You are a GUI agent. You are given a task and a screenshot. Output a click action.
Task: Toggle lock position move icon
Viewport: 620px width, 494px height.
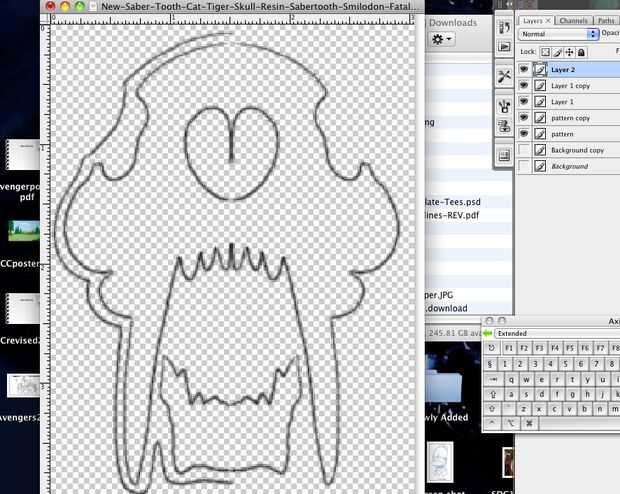[569, 52]
